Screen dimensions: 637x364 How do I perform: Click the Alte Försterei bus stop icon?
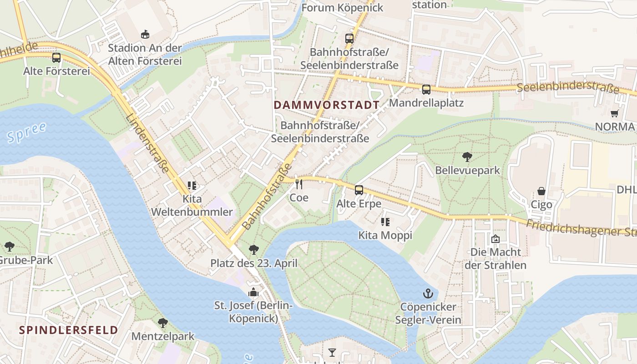[x=56, y=58]
